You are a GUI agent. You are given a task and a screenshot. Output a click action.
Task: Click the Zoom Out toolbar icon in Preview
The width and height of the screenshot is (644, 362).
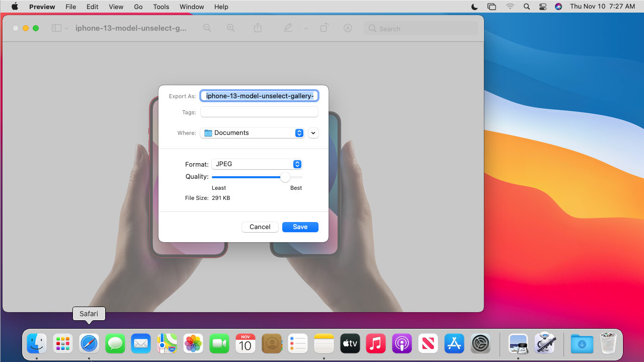tap(207, 28)
